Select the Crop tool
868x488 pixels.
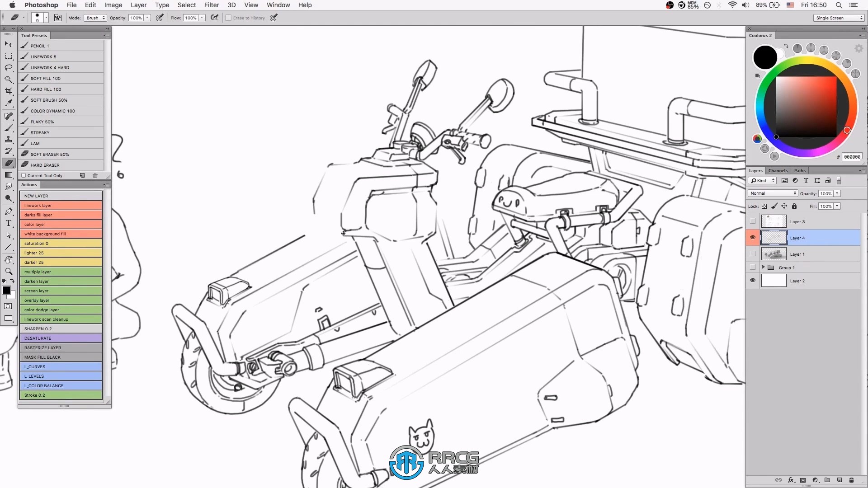click(9, 91)
